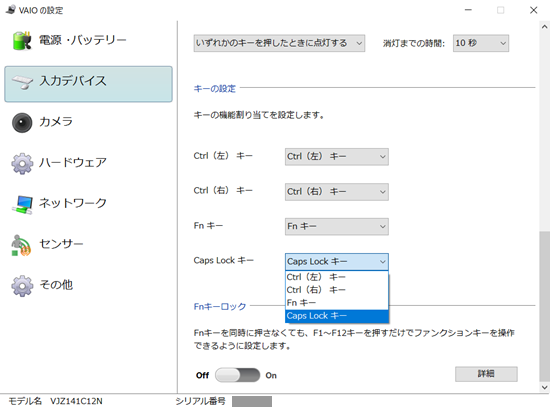Open the センサー settings category
This screenshot has width=550, height=408.
click(x=88, y=245)
